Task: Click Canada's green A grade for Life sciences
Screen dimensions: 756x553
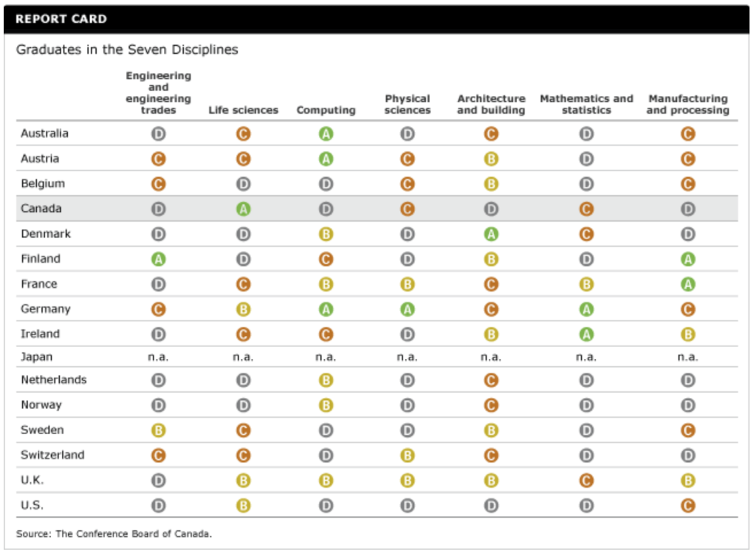Action: 244,209
